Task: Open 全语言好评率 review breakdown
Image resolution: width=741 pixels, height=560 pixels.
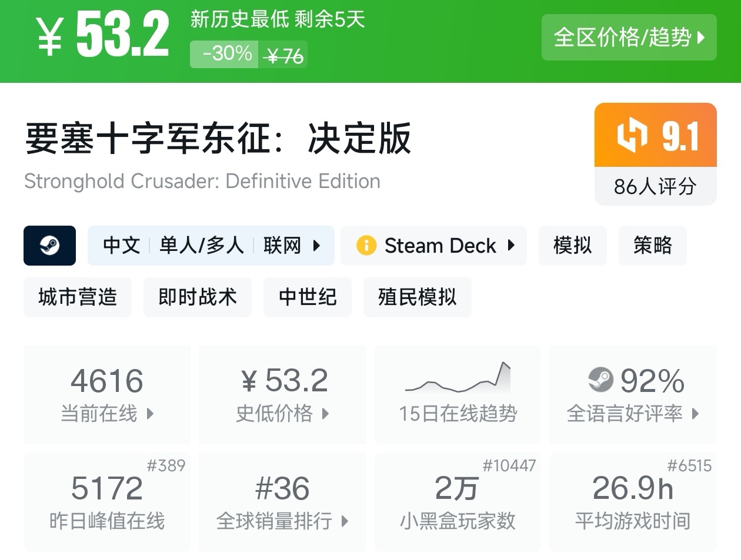Action: pyautogui.click(x=633, y=394)
